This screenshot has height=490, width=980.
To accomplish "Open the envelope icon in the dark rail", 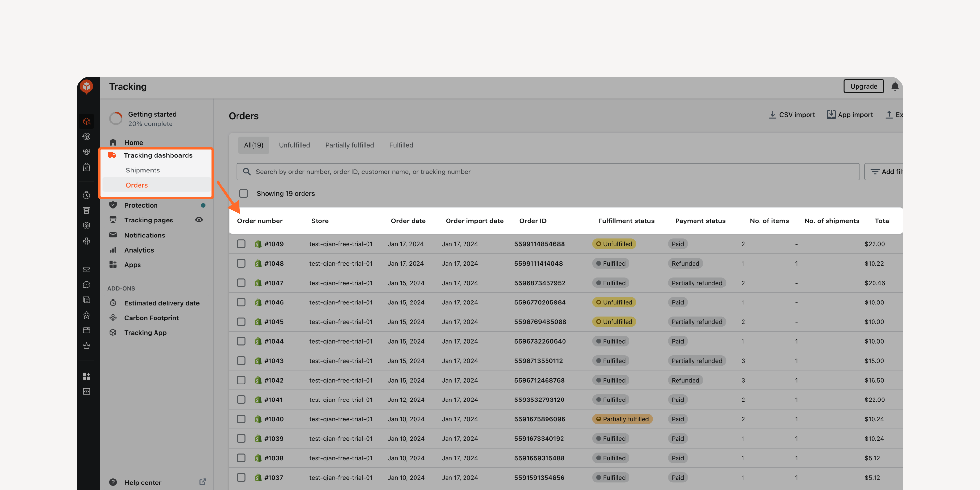I will tap(87, 269).
